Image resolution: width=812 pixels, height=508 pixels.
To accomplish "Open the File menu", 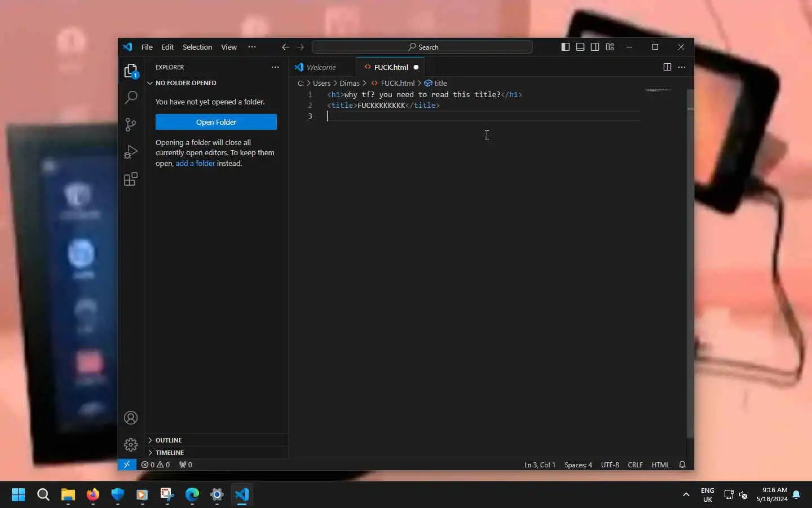I will 147,47.
